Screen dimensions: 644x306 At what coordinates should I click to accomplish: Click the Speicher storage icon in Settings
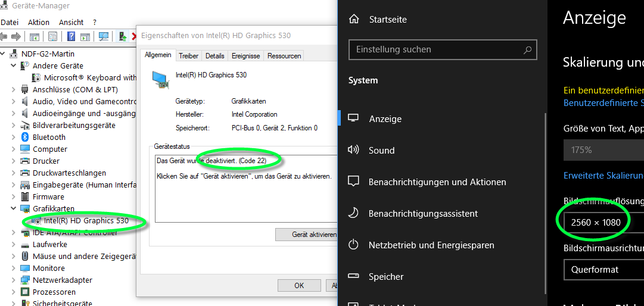353,276
